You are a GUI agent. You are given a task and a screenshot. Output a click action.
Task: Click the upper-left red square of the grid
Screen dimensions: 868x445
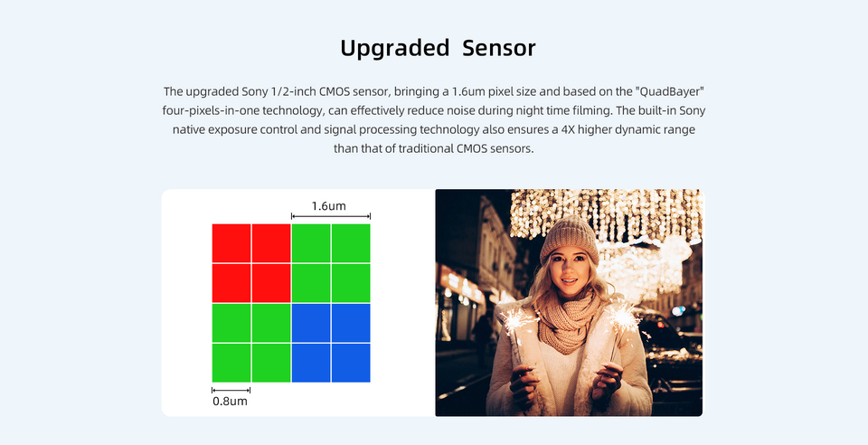(231, 243)
